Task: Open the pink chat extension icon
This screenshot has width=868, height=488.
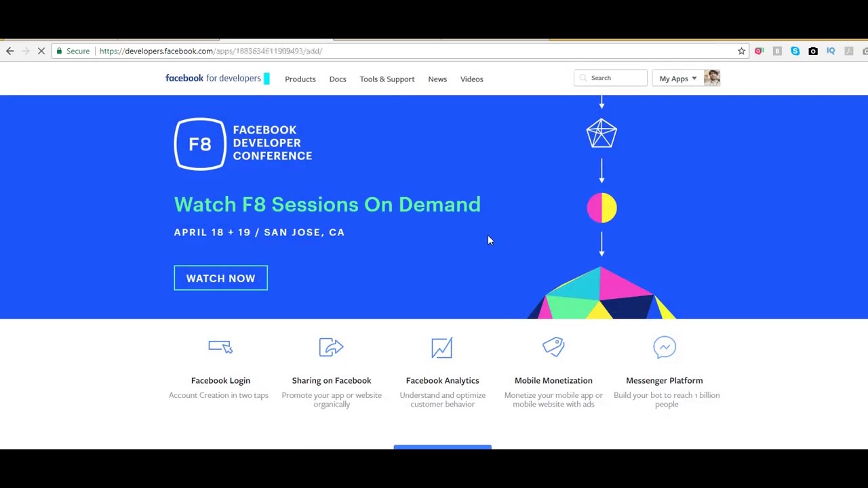Action: point(759,51)
